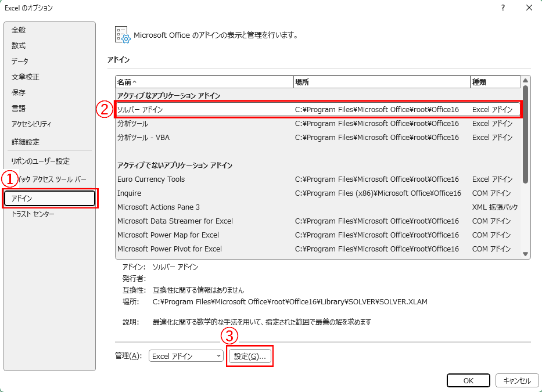Click the 設定(G)... button
Screen dimensions: 542x392
[249, 356]
